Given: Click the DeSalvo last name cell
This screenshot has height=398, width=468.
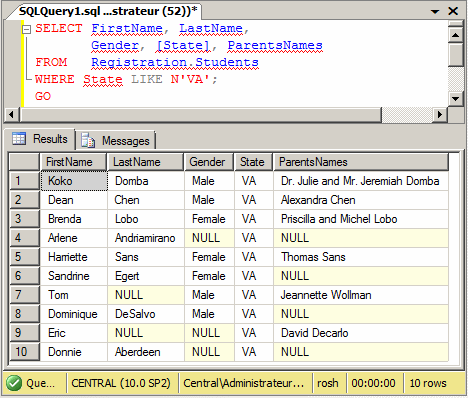Looking at the screenshot, I should click(146, 314).
